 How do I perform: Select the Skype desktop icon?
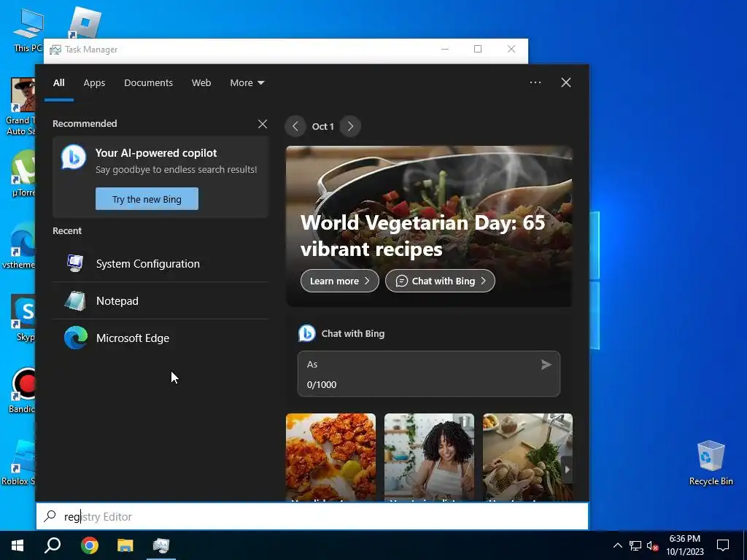point(24,318)
